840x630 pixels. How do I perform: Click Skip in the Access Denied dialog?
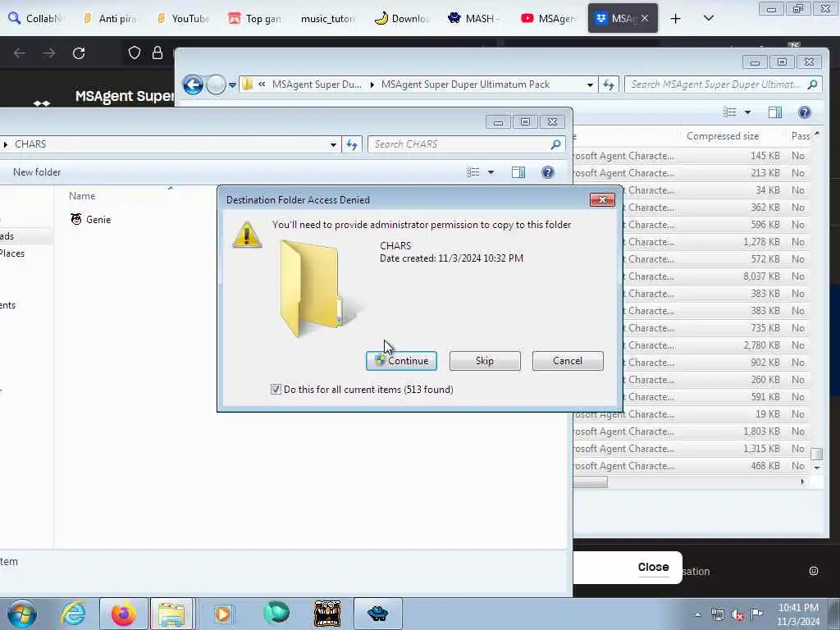coord(484,361)
